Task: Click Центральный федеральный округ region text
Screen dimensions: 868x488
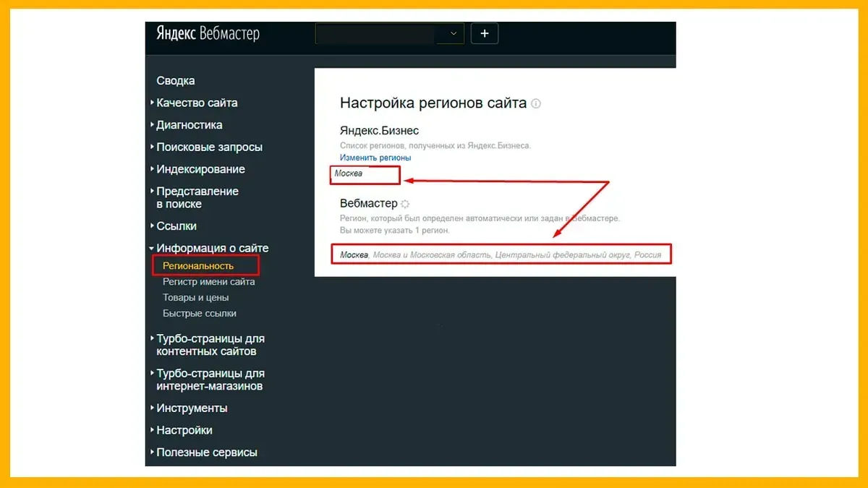Action: [562, 254]
